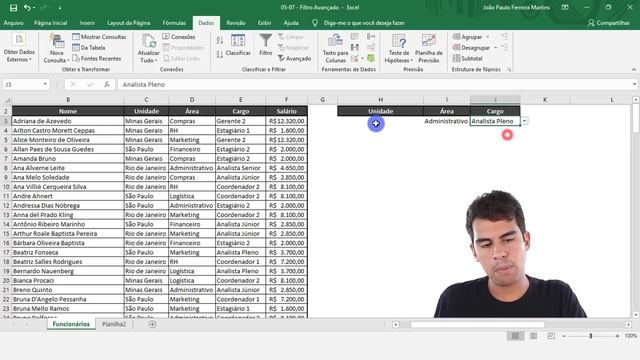The height and width of the screenshot is (360, 640).
Task: Click the horizontal scrollbar
Action: click(478, 324)
